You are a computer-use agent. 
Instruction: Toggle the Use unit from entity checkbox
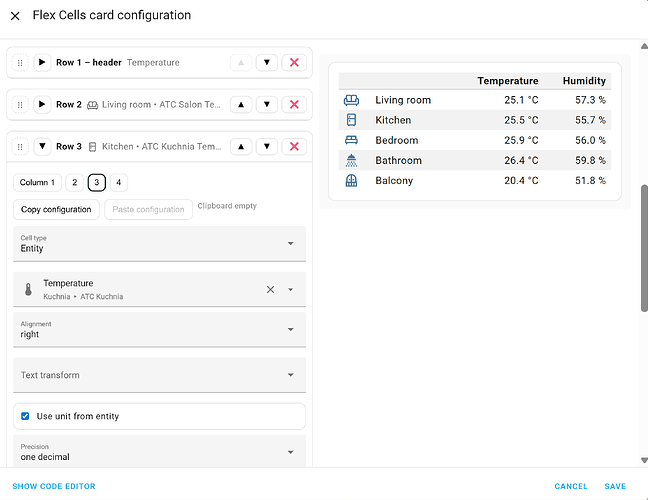(26, 416)
